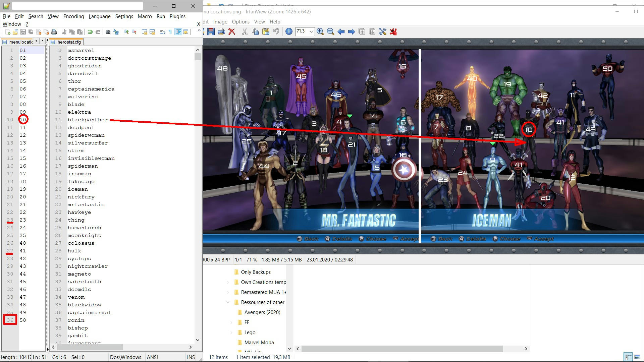644x362 pixels.
Task: Go to next image with right arrow
Action: 351,32
